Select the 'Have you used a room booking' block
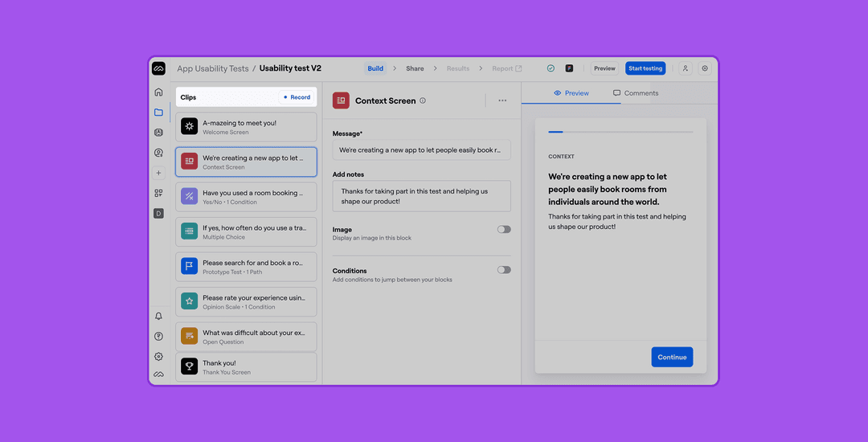The height and width of the screenshot is (442, 868). [x=247, y=196]
